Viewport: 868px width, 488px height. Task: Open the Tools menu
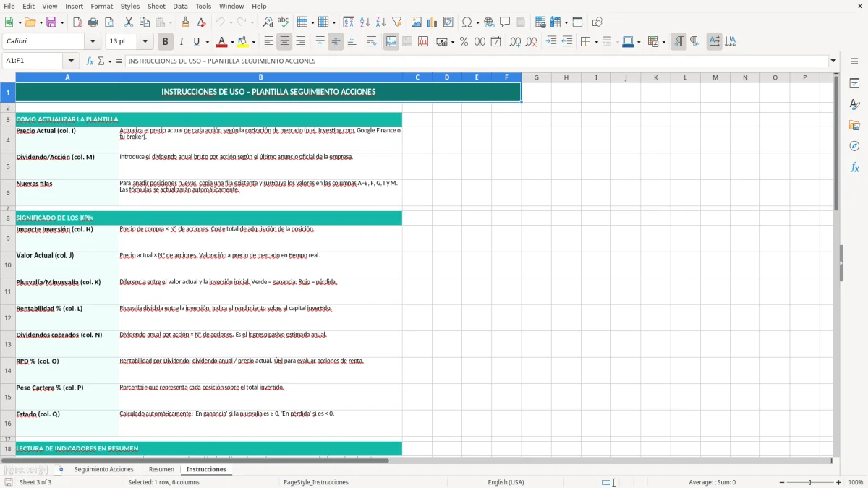[x=203, y=6]
